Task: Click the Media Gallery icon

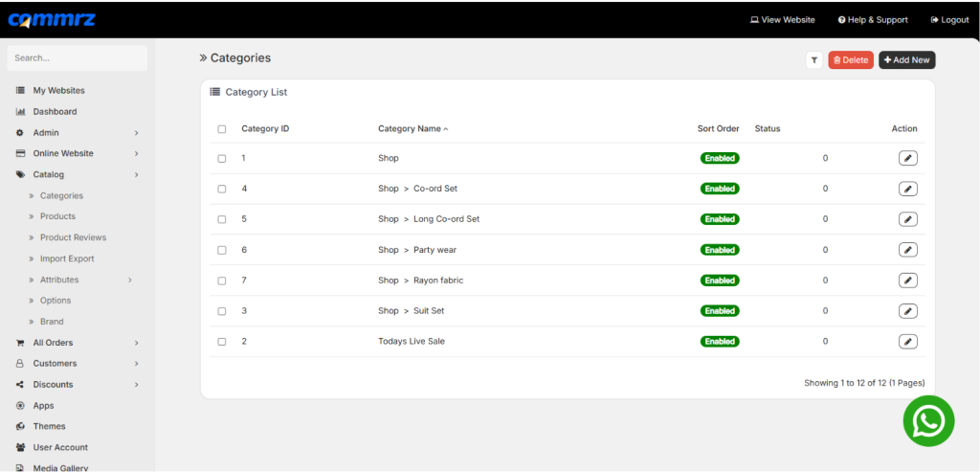Action: click(x=20, y=467)
